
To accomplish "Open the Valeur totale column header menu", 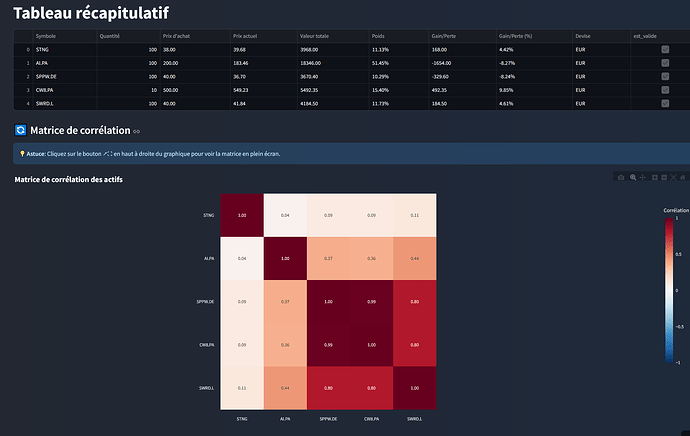I will (x=315, y=35).
